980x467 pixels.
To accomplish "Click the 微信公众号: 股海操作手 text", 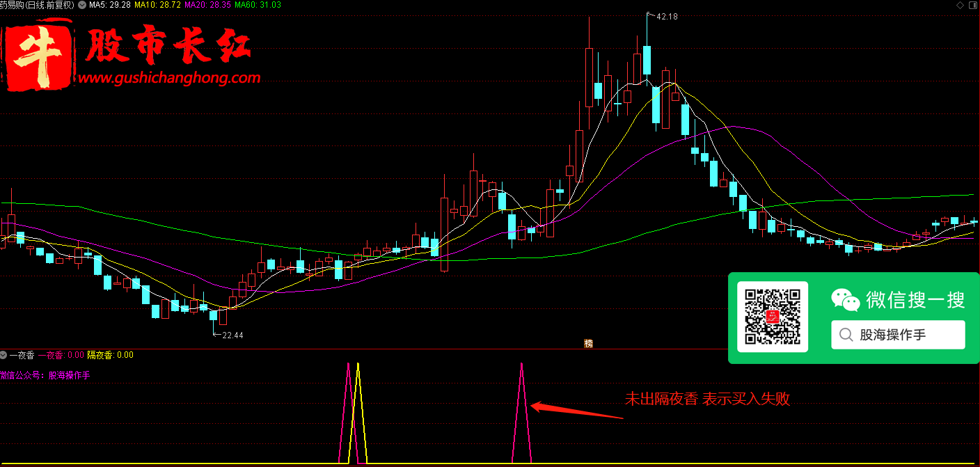I will tap(45, 376).
